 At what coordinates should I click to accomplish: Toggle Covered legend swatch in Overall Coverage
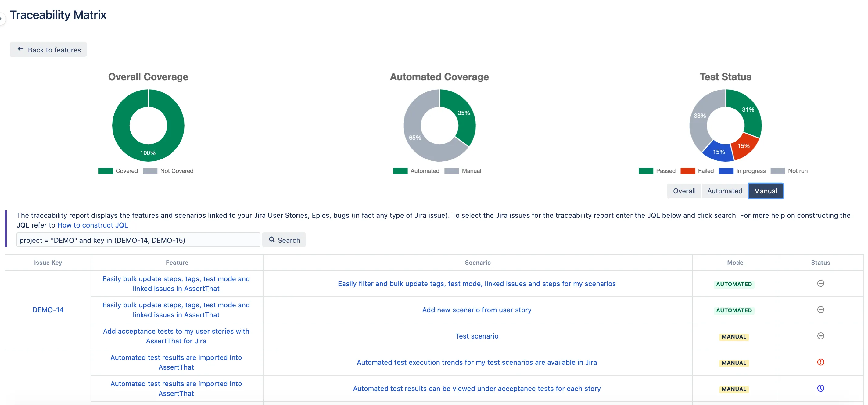click(x=106, y=171)
